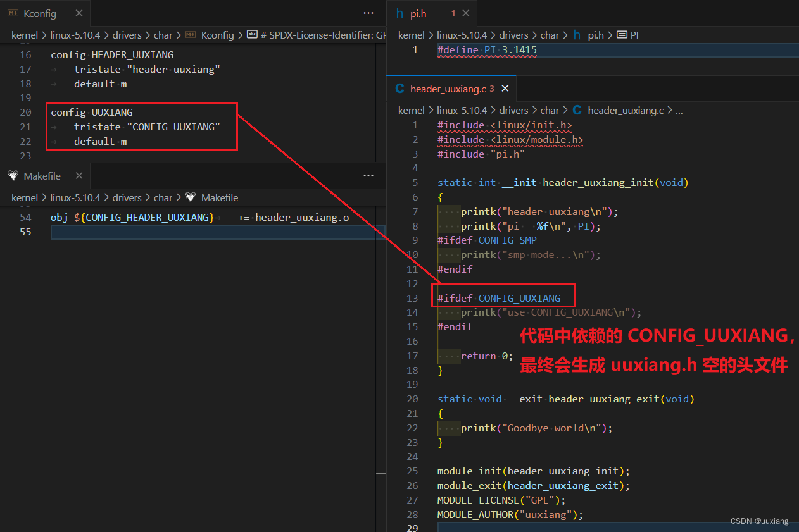The height and width of the screenshot is (532, 799).
Task: Open the Kconfig tab
Action: coord(40,13)
